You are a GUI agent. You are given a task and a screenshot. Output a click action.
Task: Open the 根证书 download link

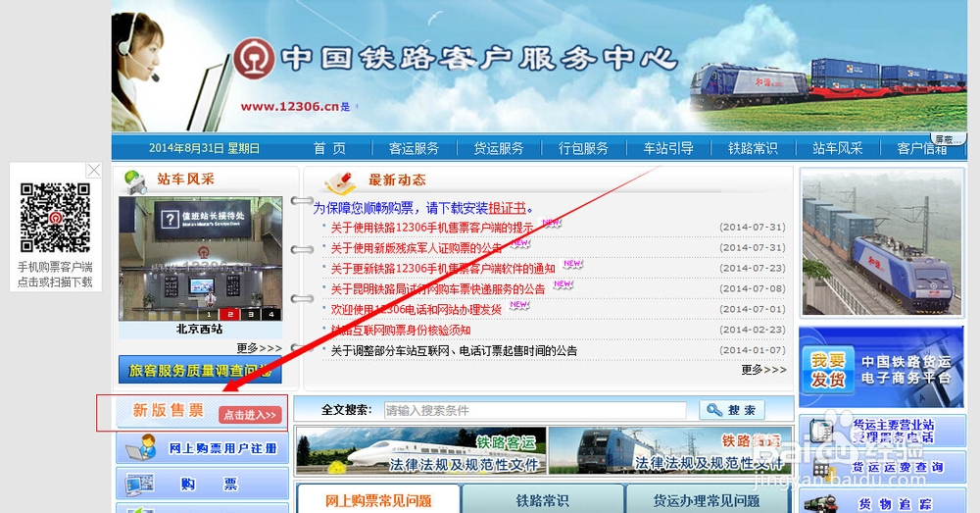(507, 208)
